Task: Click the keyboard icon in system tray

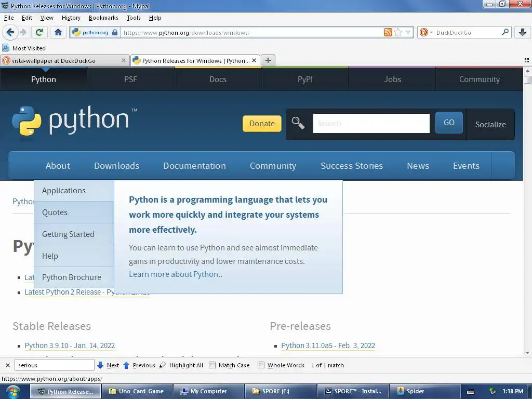Action: 471,392
